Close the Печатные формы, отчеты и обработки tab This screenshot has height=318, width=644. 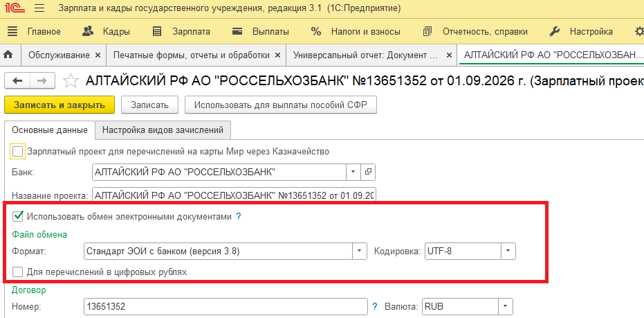coord(277,55)
